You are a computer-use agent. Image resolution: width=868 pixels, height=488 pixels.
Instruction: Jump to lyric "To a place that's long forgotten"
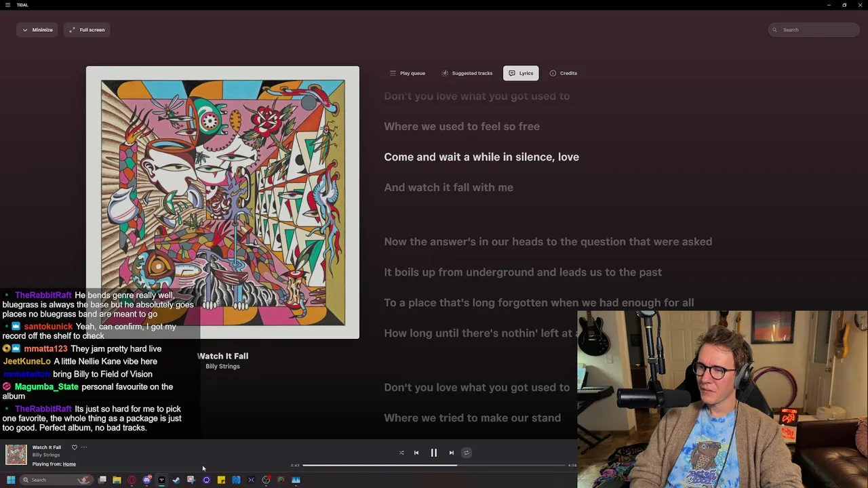click(539, 303)
